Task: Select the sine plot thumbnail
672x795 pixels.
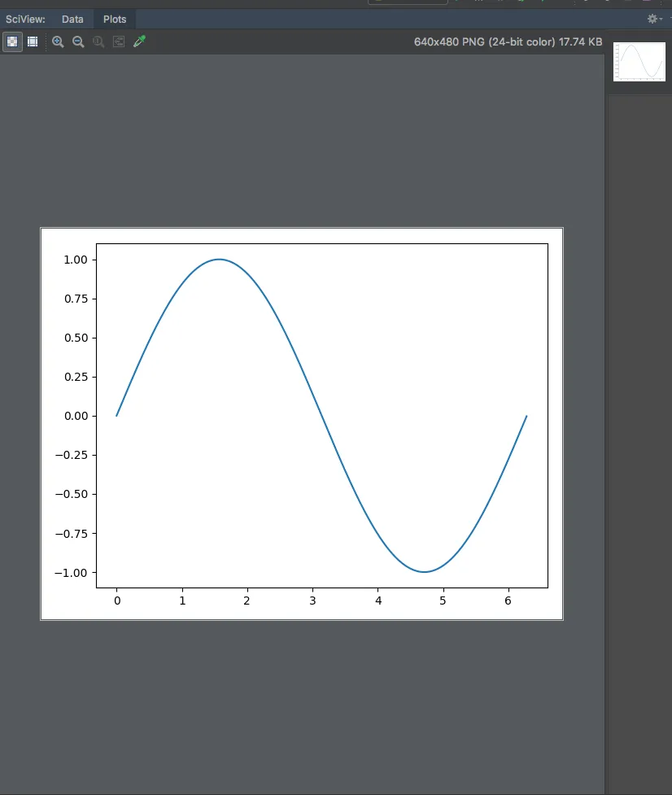Action: [639, 61]
